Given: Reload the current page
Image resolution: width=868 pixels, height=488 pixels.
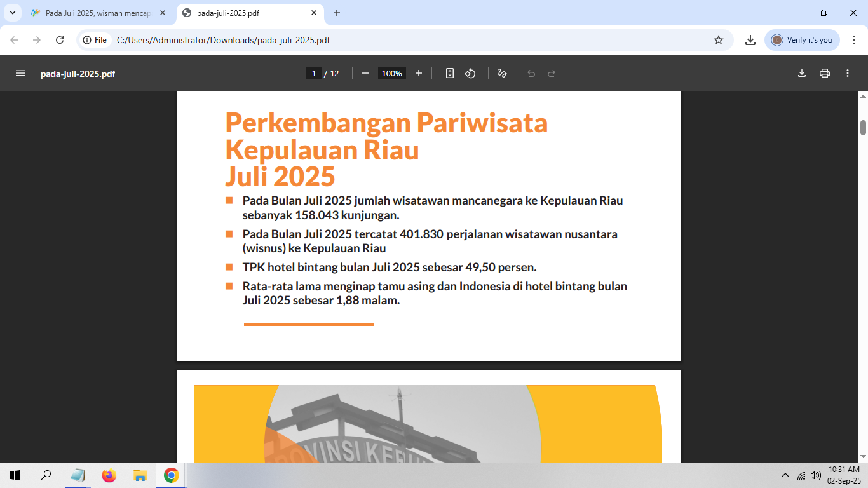Looking at the screenshot, I should pos(60,40).
